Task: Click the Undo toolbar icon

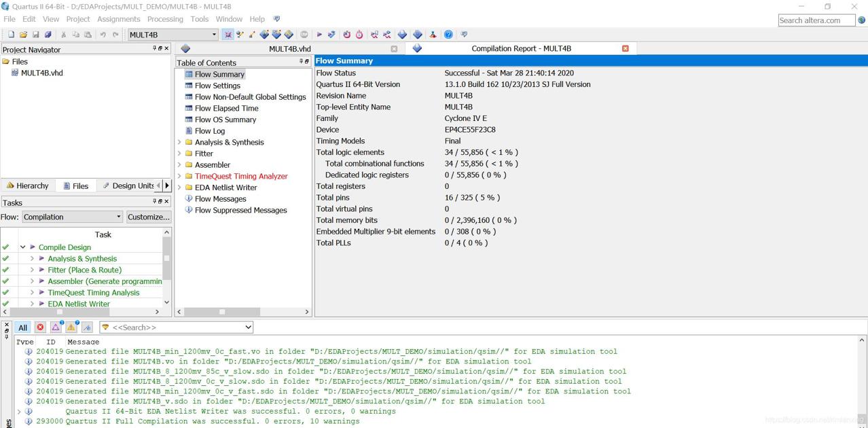Action: [x=103, y=35]
